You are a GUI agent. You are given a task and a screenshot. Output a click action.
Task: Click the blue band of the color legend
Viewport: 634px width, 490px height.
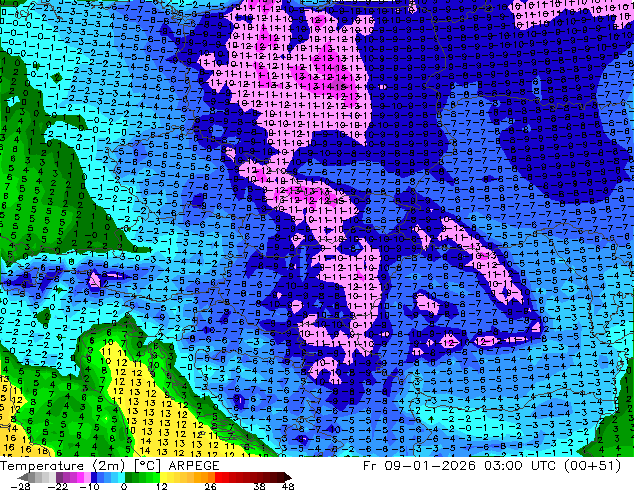point(108,477)
